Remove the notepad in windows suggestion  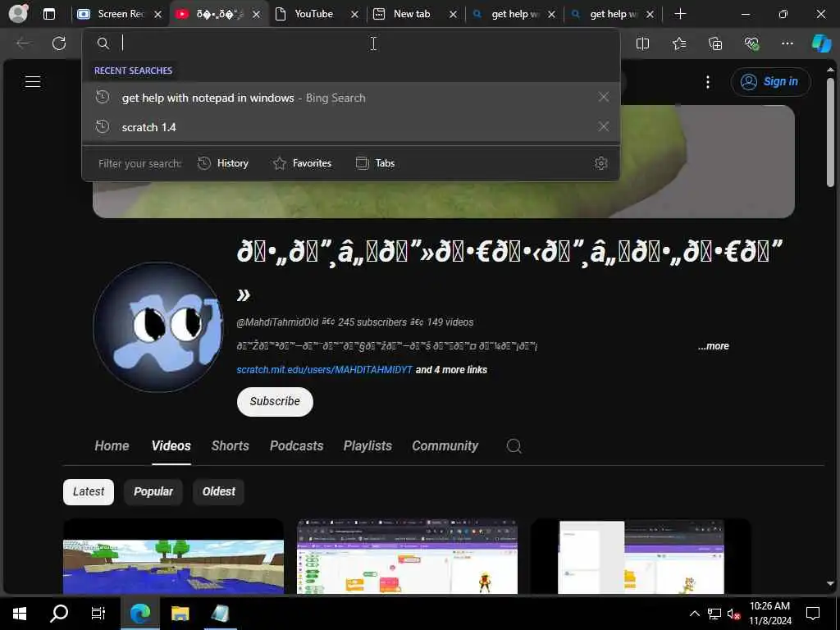(604, 97)
